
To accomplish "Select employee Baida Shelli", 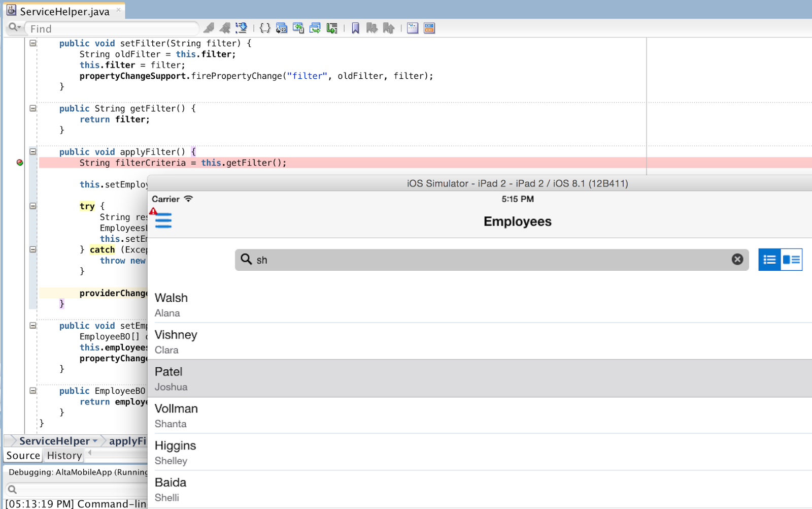I will click(x=480, y=489).
